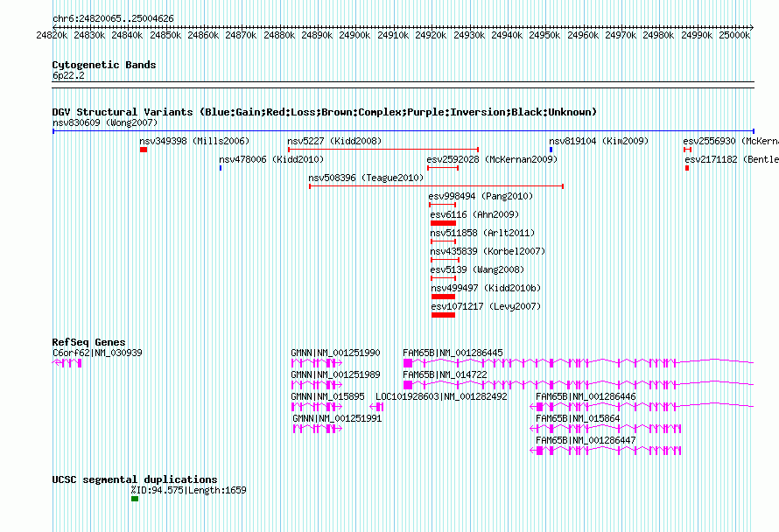Click the FAM65B|NM_001286447 transcript label
The image size is (779, 532).
(x=586, y=440)
